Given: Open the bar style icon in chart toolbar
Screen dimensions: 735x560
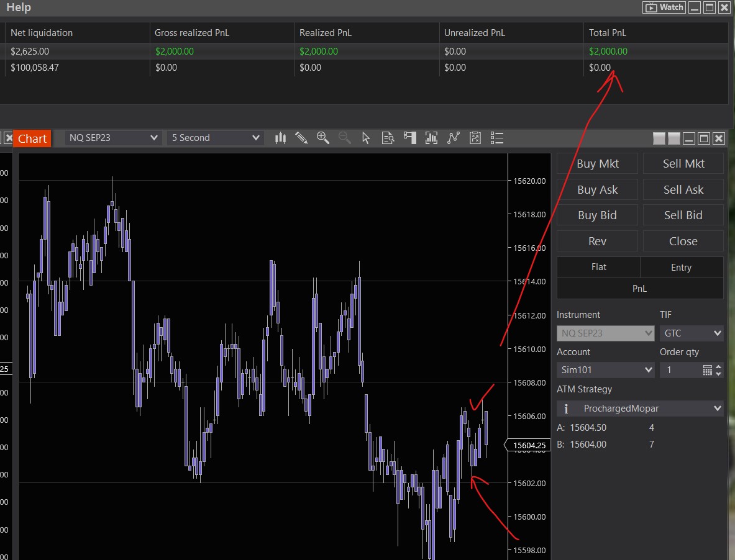Looking at the screenshot, I should 280,138.
